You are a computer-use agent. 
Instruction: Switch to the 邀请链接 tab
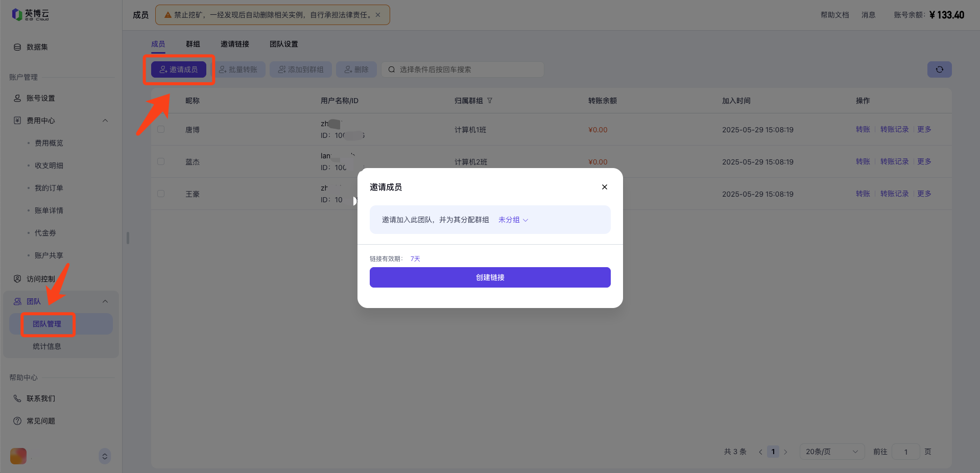pyautogui.click(x=234, y=44)
